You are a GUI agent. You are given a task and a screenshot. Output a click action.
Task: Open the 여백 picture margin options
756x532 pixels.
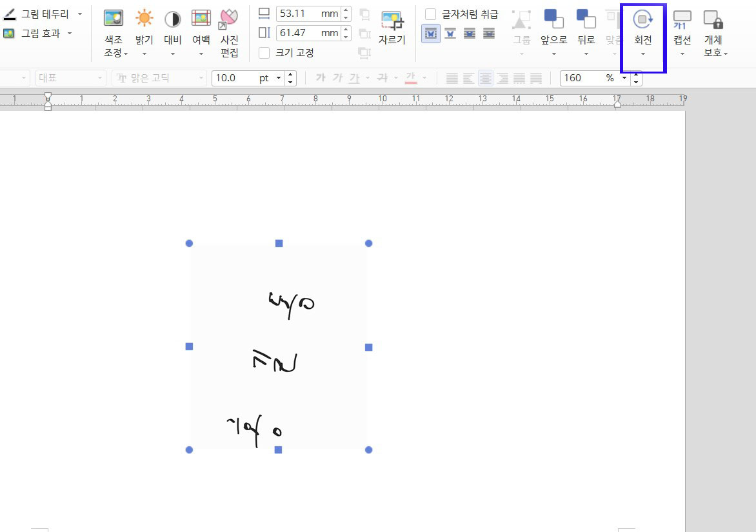coord(201,34)
